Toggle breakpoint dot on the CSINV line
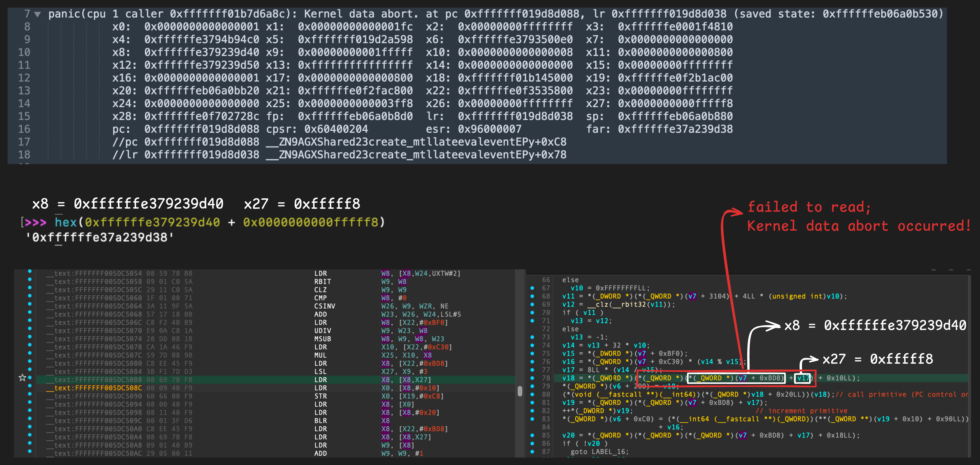Viewport: 980px width, 465px height. [x=30, y=304]
